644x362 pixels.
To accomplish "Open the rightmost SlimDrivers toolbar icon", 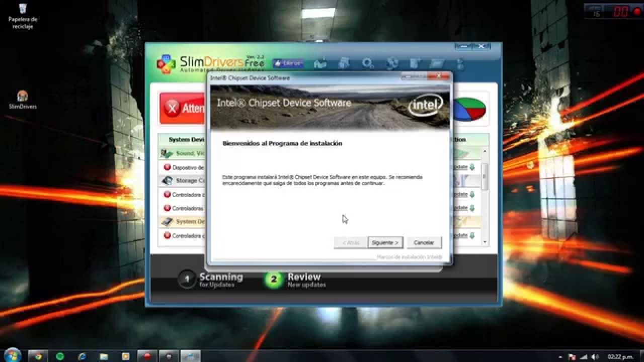I will 459,63.
